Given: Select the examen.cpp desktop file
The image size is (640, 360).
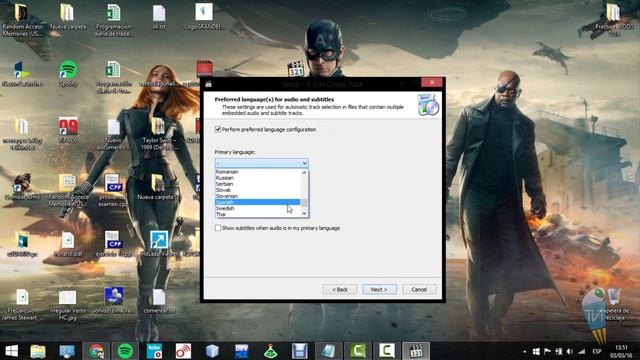Looking at the screenshot, I should pyautogui.click(x=113, y=190).
